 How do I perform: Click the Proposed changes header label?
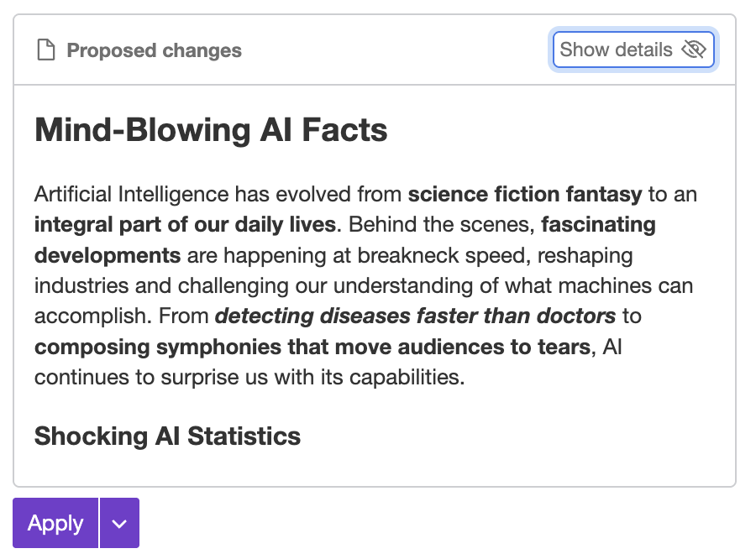click(154, 50)
